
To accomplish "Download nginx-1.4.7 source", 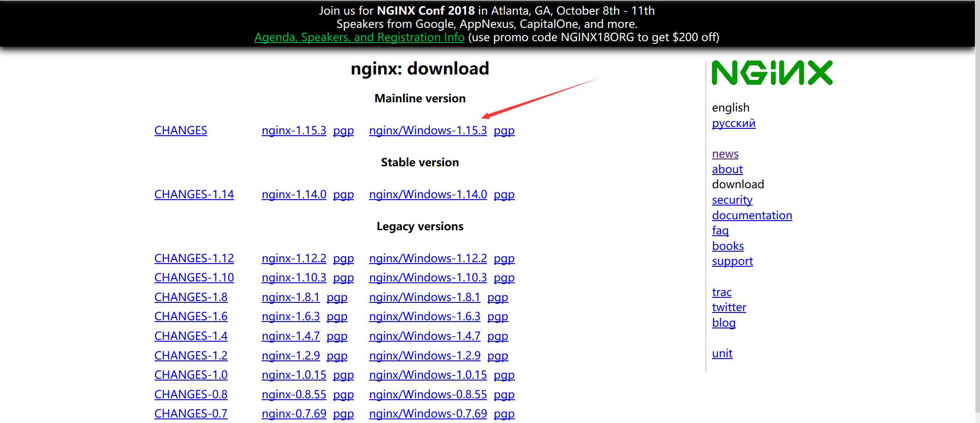I will pyautogui.click(x=291, y=336).
